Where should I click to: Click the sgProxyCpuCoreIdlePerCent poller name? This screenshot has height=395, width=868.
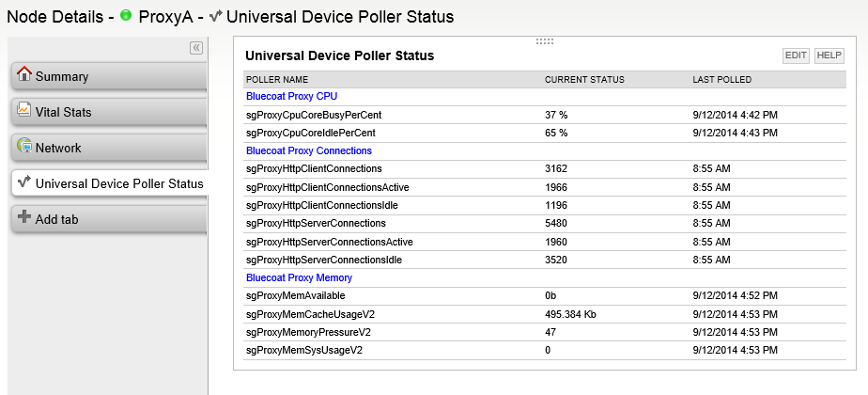[311, 133]
